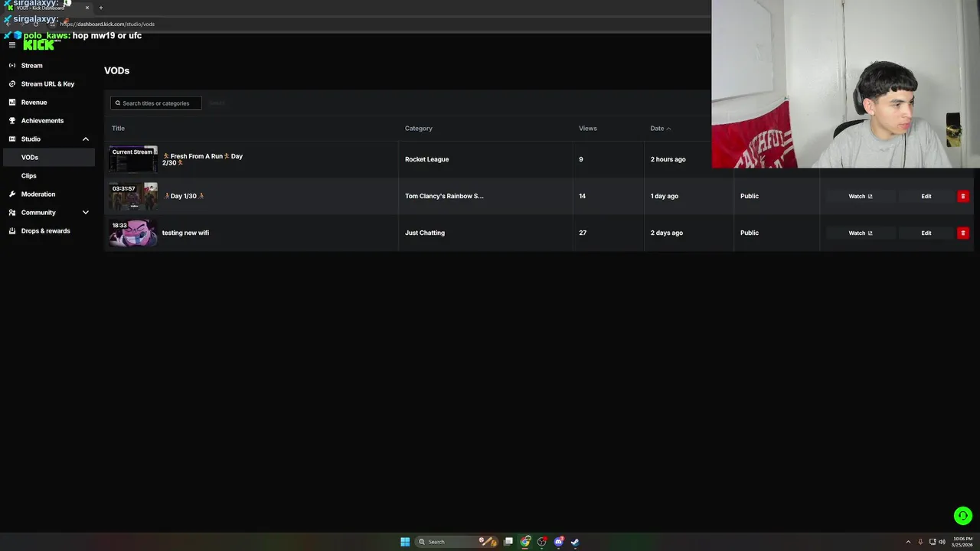This screenshot has height=551, width=980.
Task: Click the Community people icon
Action: 12,213
